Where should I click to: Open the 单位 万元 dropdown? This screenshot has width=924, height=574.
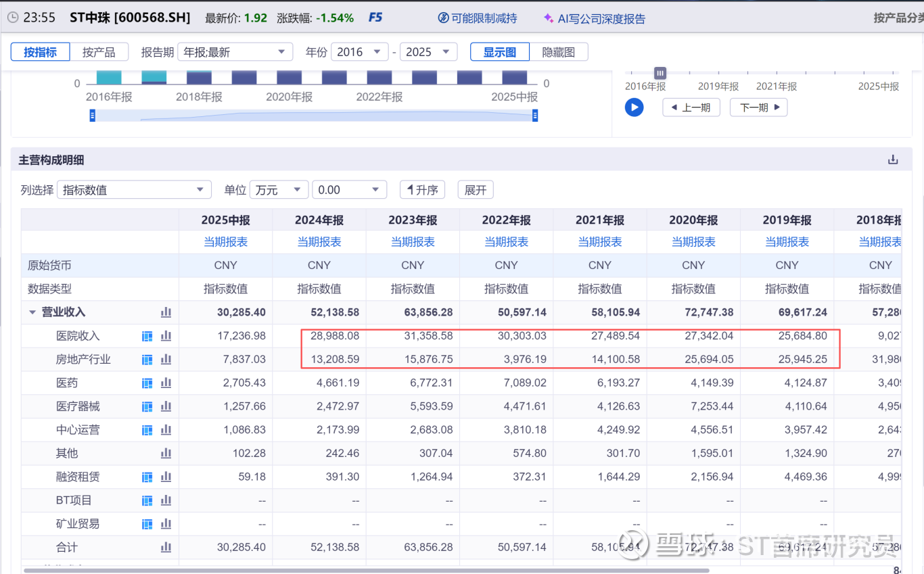279,190
